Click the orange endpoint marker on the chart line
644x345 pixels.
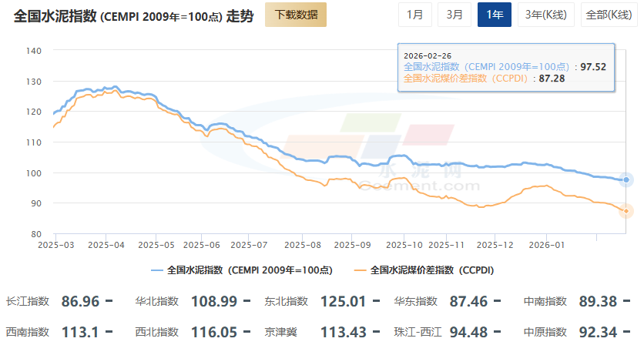(627, 211)
